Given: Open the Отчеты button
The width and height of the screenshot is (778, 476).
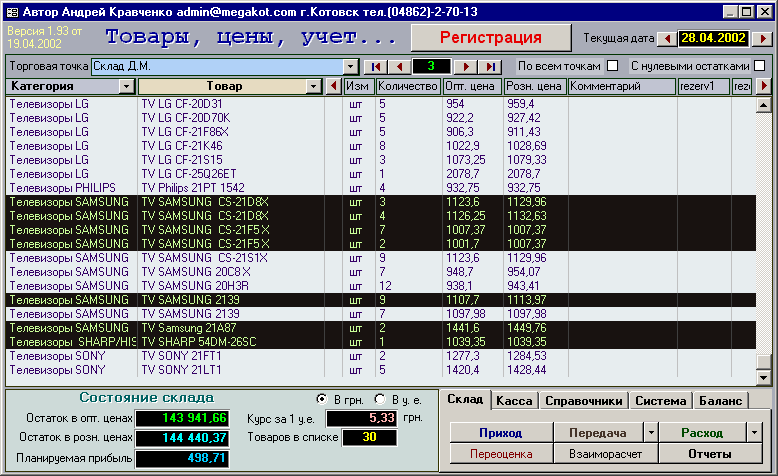Looking at the screenshot, I should tap(710, 454).
